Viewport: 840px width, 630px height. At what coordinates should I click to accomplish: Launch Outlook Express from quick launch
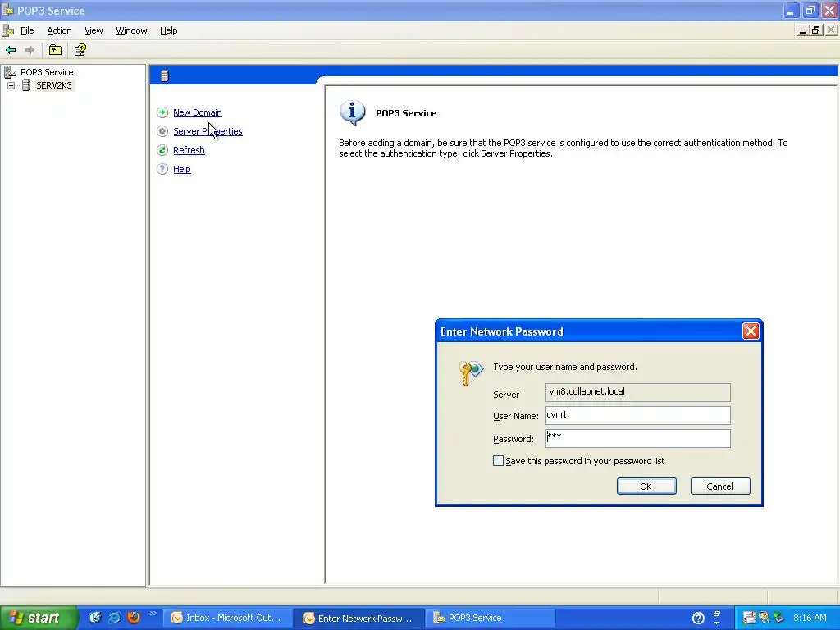point(95,618)
